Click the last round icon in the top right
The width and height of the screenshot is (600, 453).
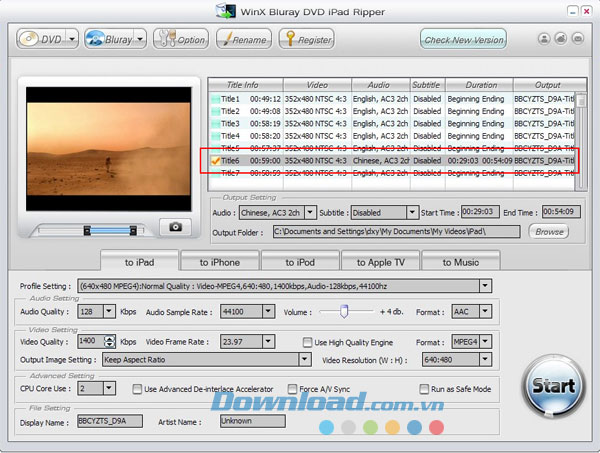click(x=578, y=39)
